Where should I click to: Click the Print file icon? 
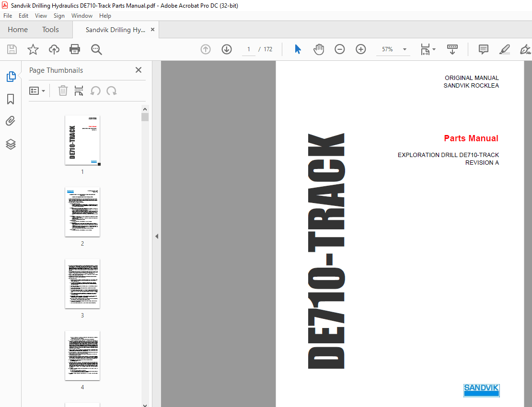pyautogui.click(x=75, y=49)
